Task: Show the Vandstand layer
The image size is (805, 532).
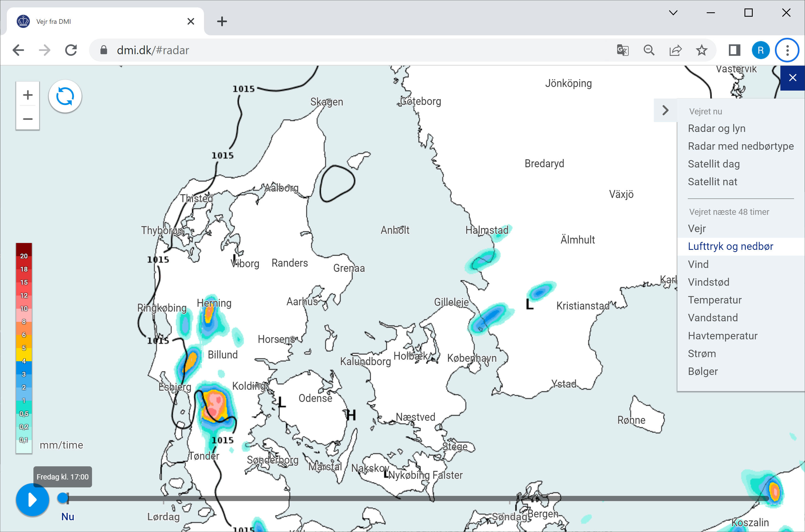Action: 713,318
